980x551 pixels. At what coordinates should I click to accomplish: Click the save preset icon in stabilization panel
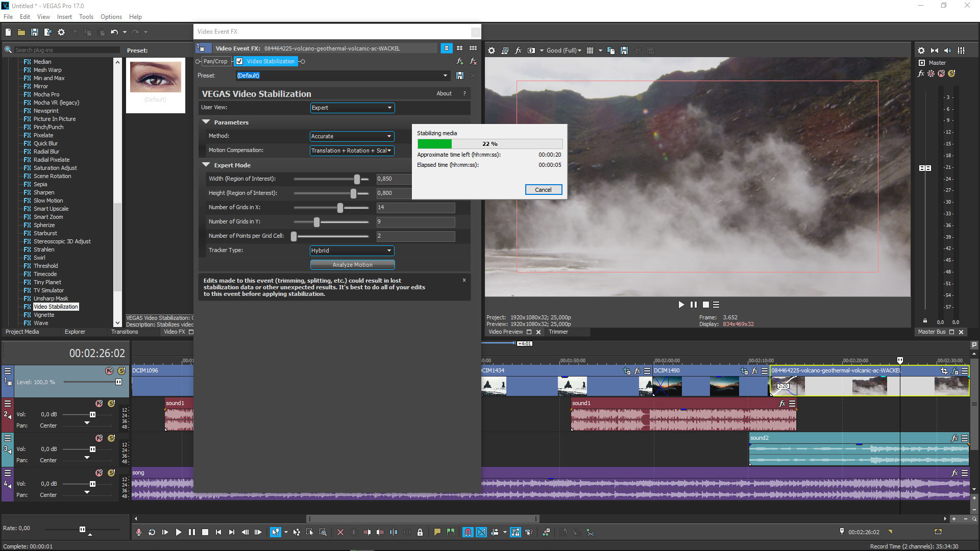pos(460,76)
